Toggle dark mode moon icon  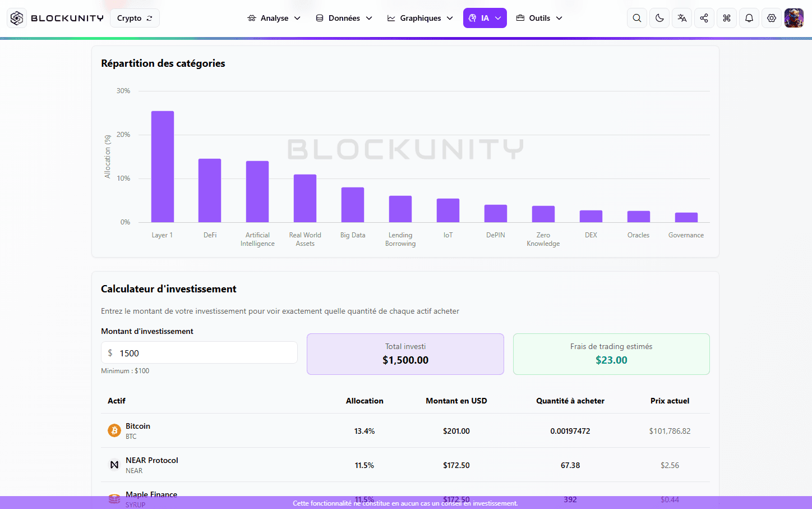[x=659, y=18]
